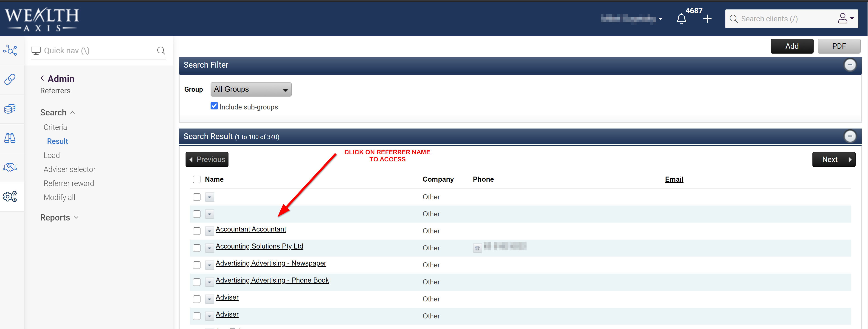
Task: Open the chain link sidebar icon
Action: click(10, 79)
